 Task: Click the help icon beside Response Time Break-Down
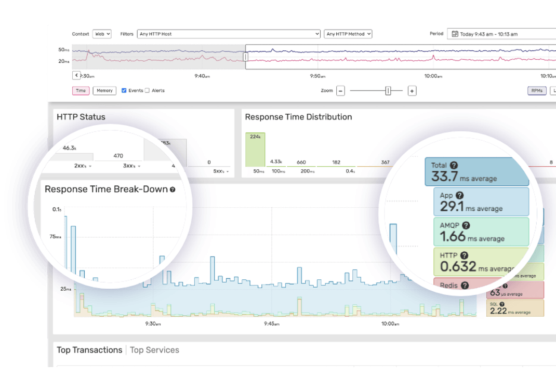[x=173, y=190]
